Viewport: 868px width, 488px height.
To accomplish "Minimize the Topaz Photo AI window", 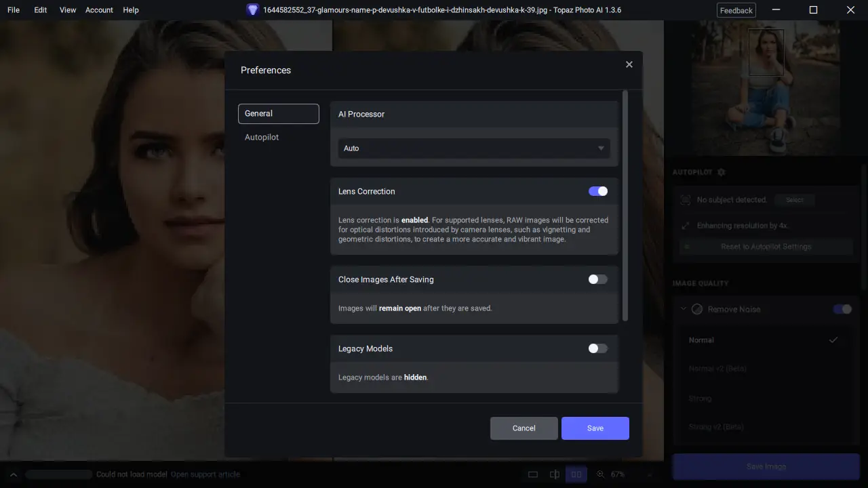I will (776, 10).
